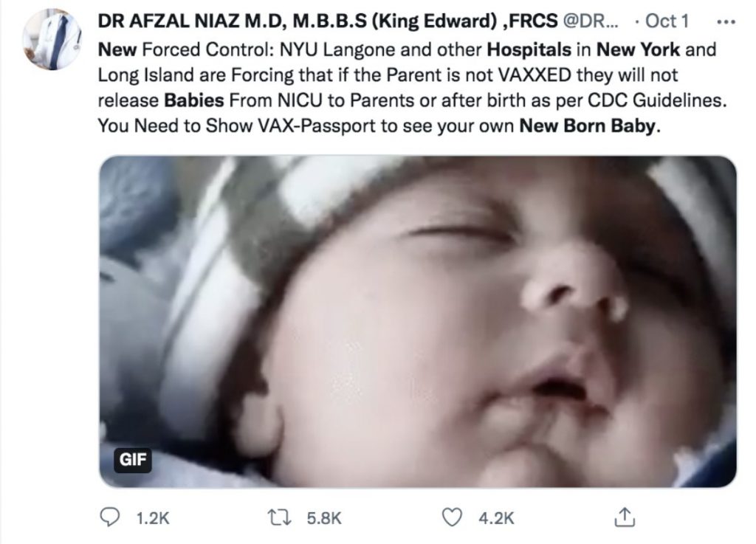
Task: Click the share upload arrow icon
Action: coord(625,518)
